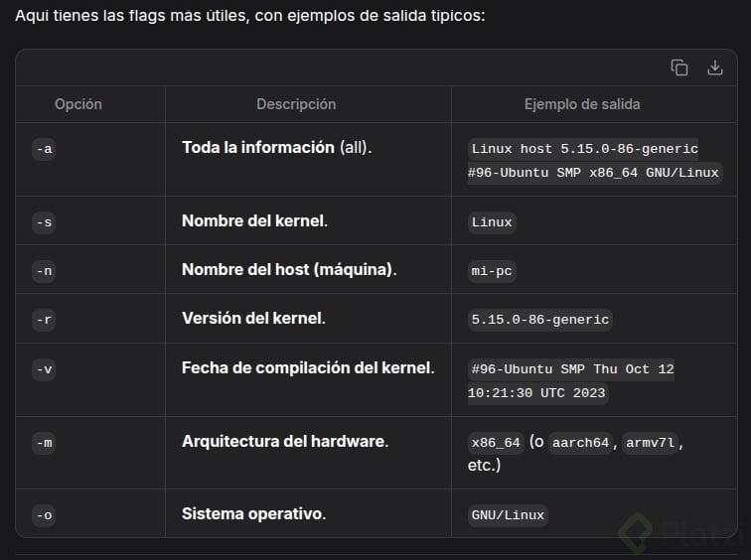Click the mi-pc output example
The width and height of the screenshot is (751, 560).
pyautogui.click(x=493, y=271)
